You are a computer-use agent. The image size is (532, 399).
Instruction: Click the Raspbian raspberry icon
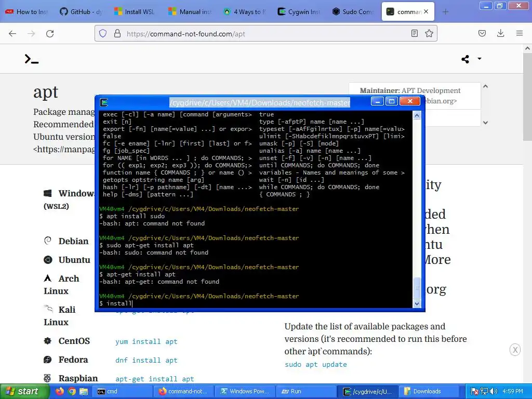47,378
